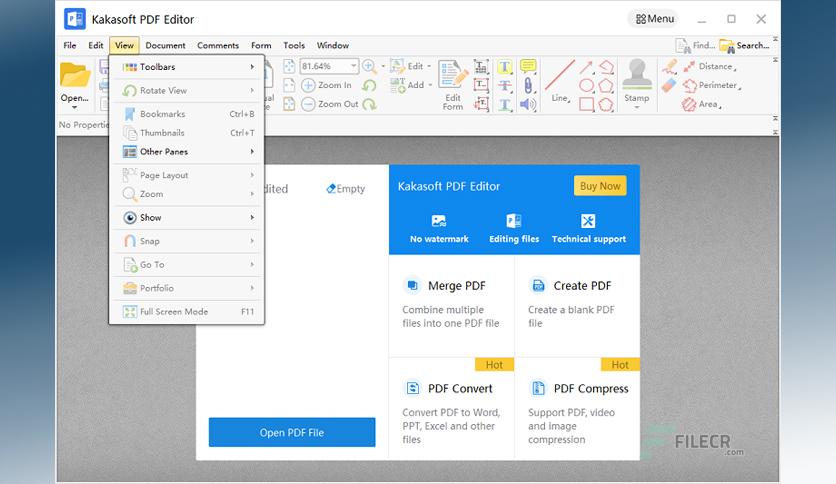Select the yellow Highlight Text tool
Screen dimensions: 836x484
coord(504,67)
